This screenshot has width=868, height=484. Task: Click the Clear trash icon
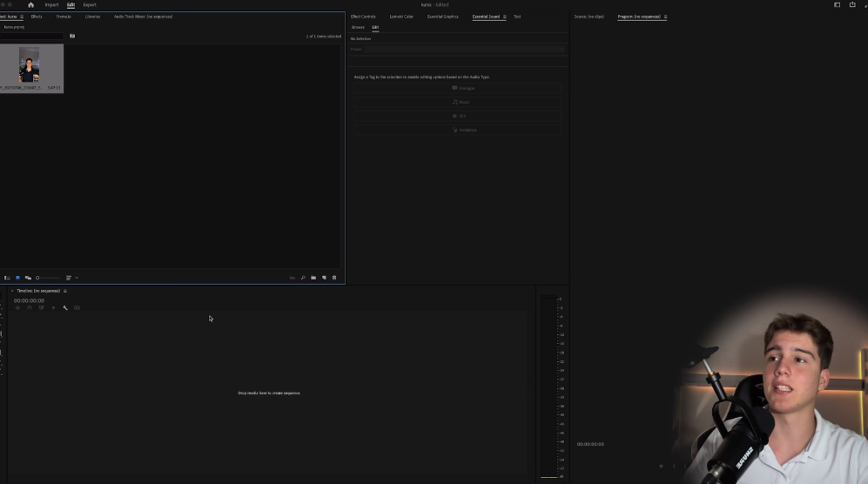334,278
